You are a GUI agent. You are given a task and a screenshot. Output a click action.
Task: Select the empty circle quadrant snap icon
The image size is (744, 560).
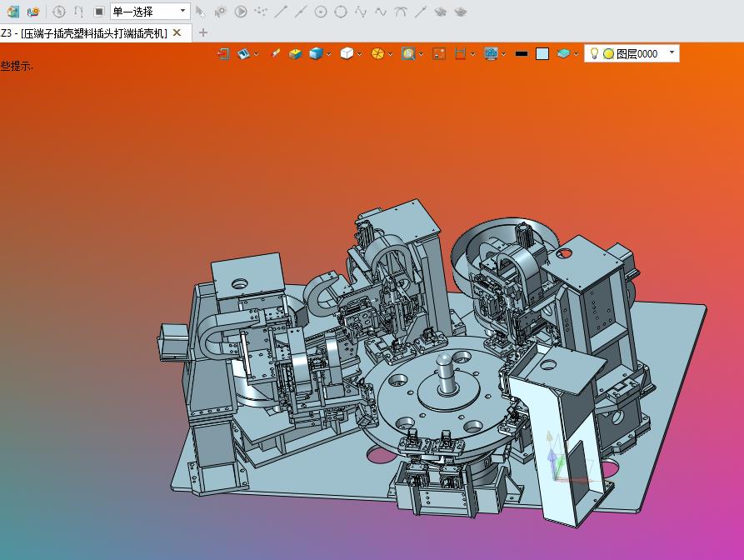tap(341, 12)
